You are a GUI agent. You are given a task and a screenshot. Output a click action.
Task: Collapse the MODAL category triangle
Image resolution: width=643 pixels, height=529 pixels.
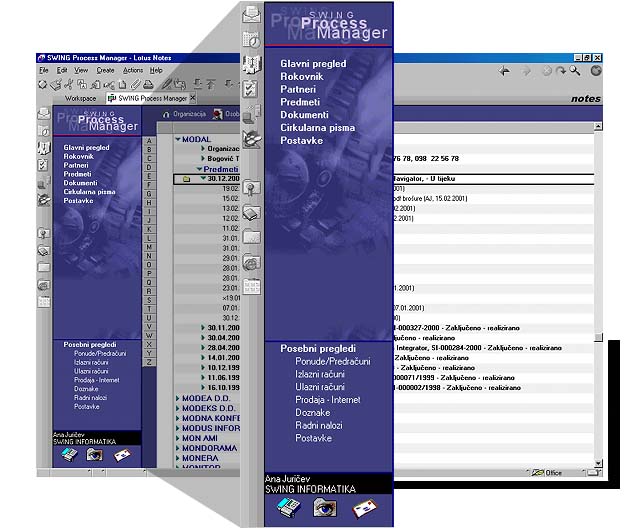pyautogui.click(x=178, y=139)
